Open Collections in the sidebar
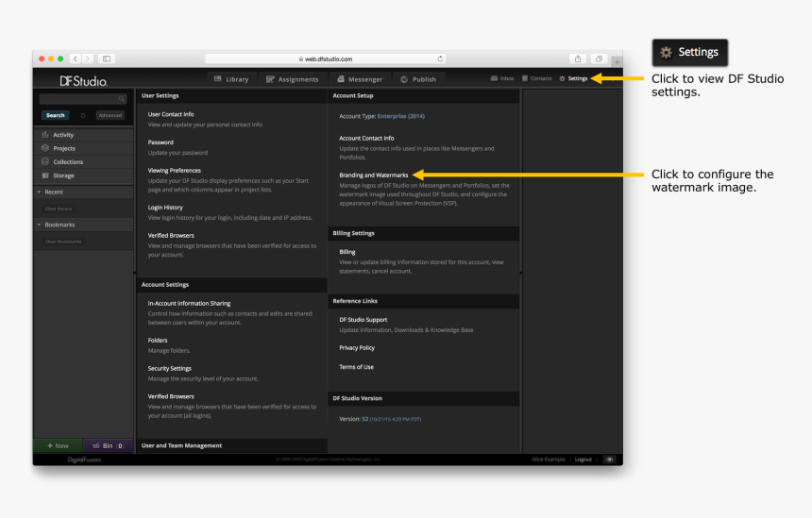Image resolution: width=812 pixels, height=518 pixels. 83,162
